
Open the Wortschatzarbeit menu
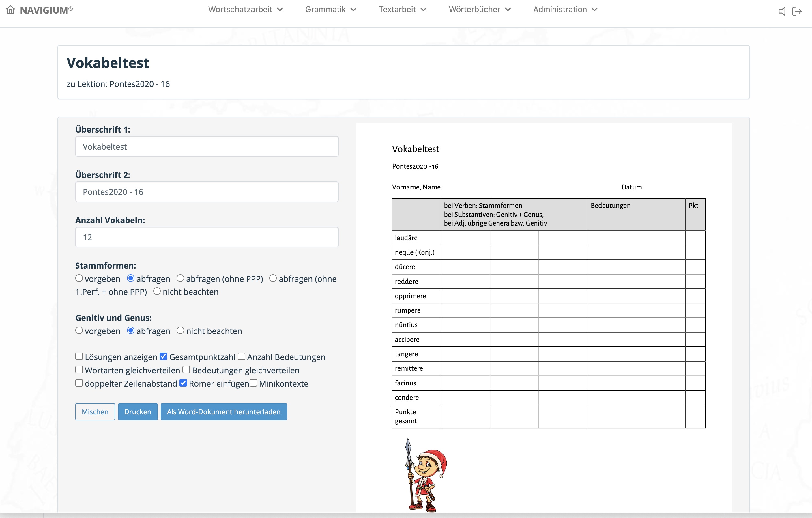click(x=246, y=10)
